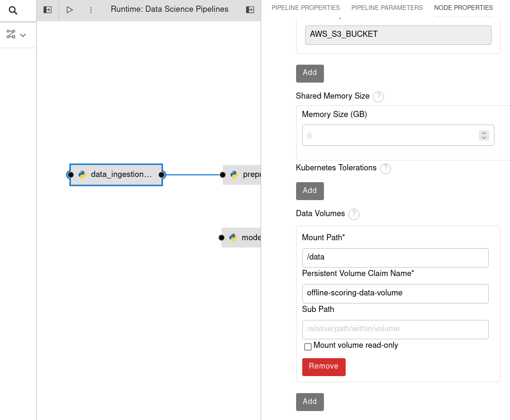
Task: Click Python icon on prepr... node
Action: (234, 175)
